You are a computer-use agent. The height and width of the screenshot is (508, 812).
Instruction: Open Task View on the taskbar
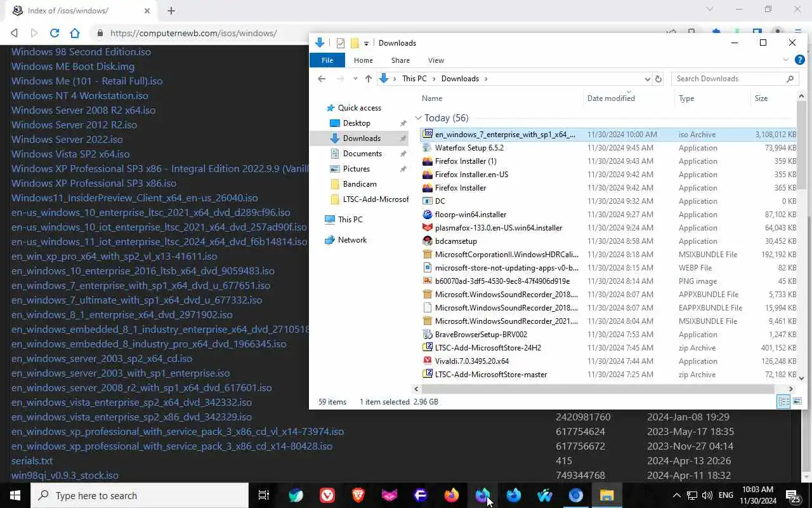[264, 495]
